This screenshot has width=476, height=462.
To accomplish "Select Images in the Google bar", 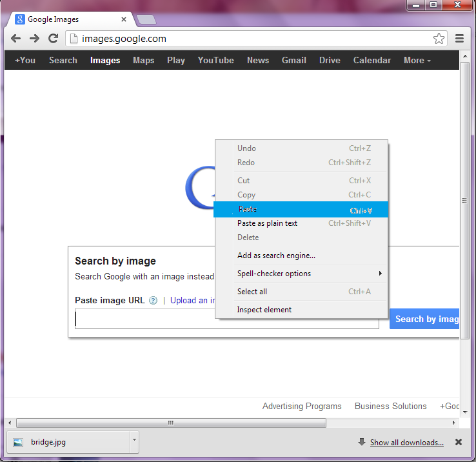I will (105, 61).
